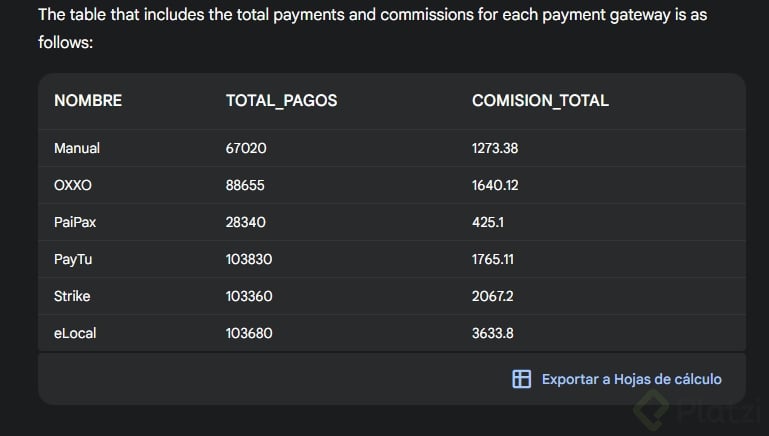Click the Platzi watermark logo
The height and width of the screenshot is (436, 769).
[699, 409]
